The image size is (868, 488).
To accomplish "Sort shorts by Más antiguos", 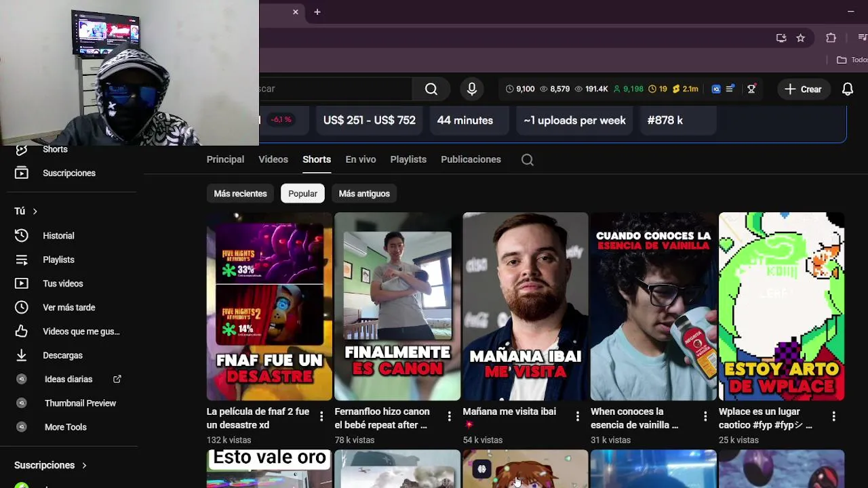I will 364,193.
